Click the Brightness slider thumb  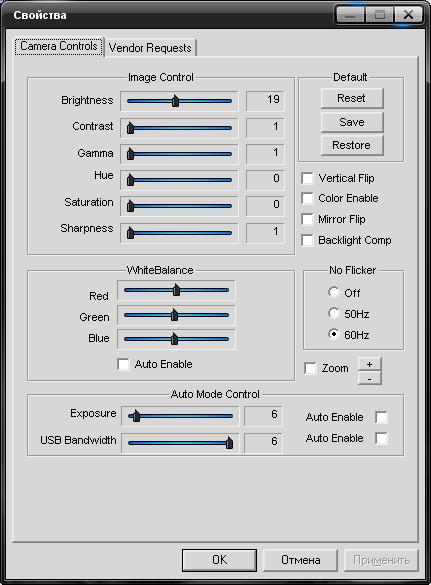[x=175, y=101]
